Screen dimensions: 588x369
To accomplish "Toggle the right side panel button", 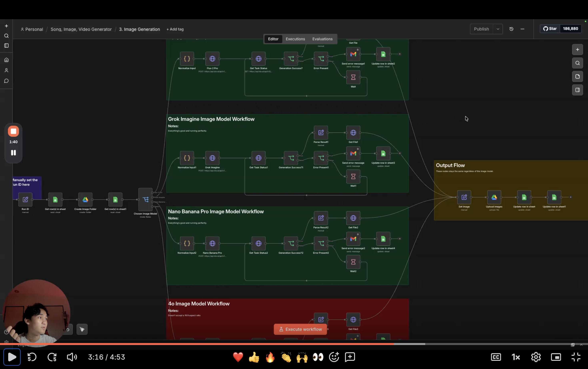I will pos(578,90).
